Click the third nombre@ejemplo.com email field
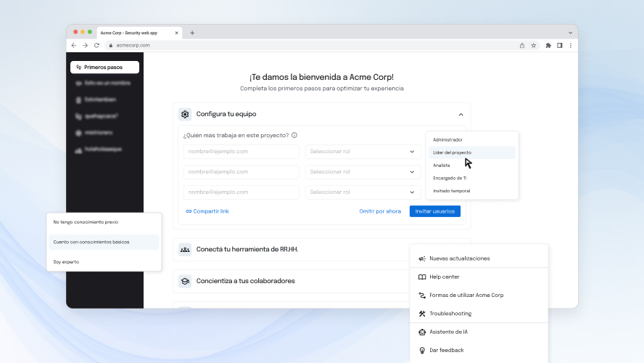Viewport: 644px width, 363px height. pyautogui.click(x=241, y=192)
